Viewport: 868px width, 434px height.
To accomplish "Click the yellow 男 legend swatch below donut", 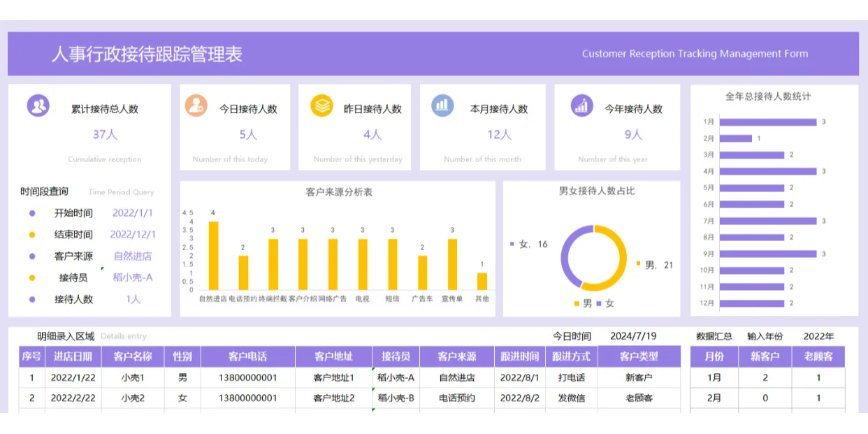I will [x=577, y=303].
